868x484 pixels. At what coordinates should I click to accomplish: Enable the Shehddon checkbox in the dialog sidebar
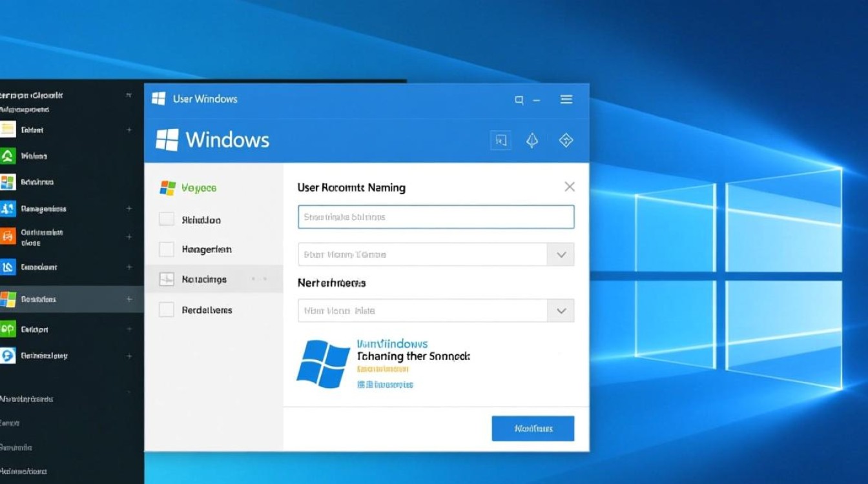coord(166,219)
